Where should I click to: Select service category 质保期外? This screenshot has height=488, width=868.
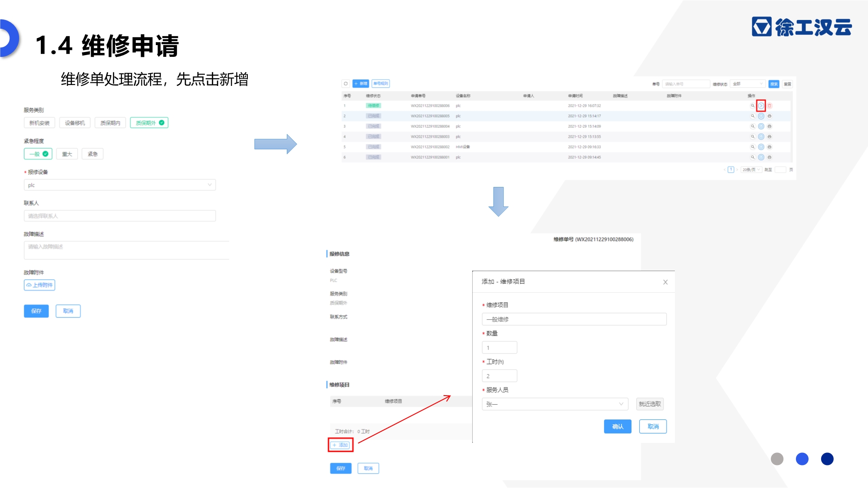point(149,123)
